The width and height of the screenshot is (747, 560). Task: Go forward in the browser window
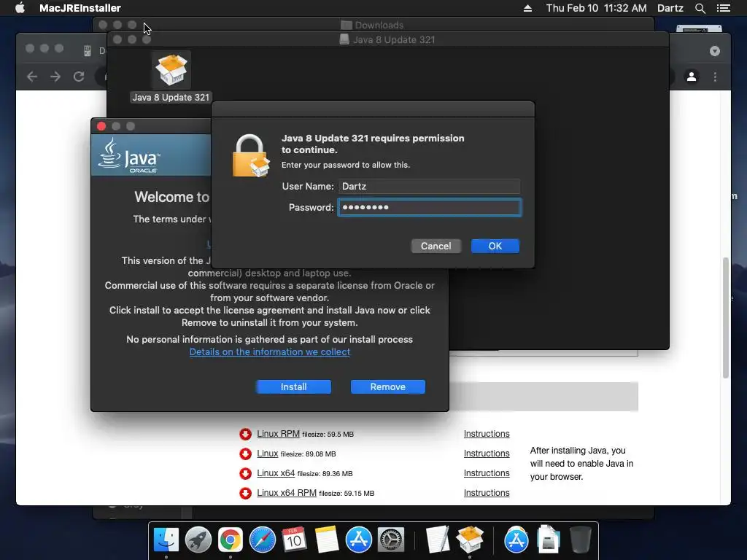(x=55, y=77)
